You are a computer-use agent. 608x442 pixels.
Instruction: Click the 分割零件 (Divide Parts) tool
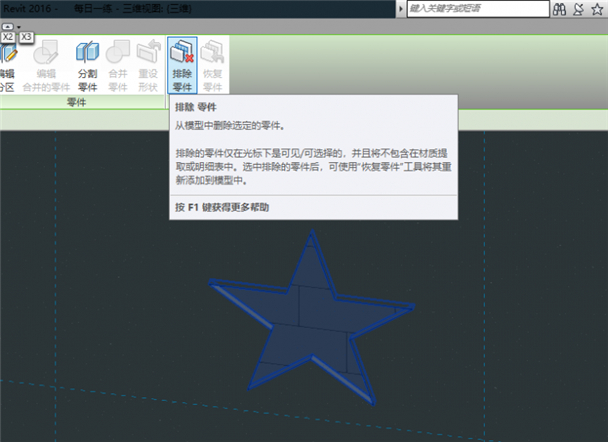88,66
